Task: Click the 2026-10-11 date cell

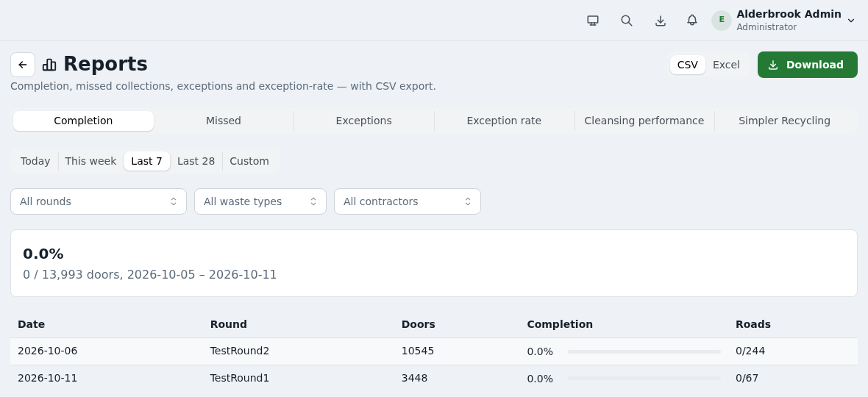Action: tap(48, 378)
